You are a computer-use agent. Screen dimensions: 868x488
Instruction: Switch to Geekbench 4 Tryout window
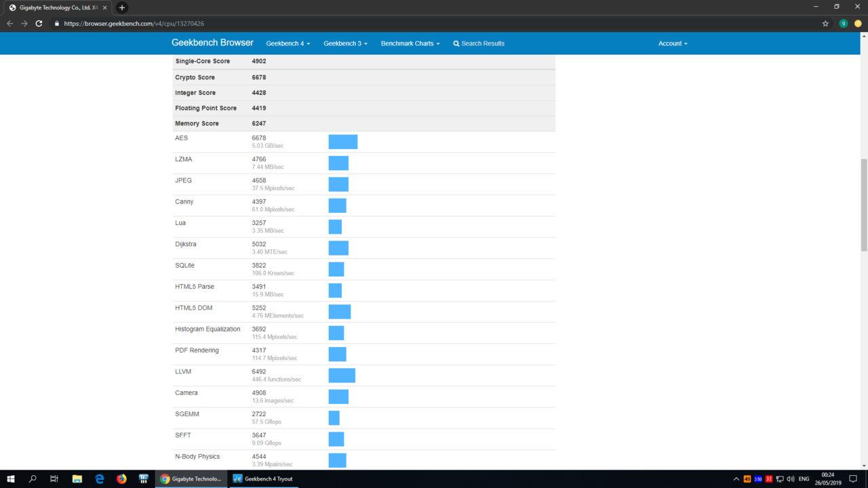tap(263, 479)
